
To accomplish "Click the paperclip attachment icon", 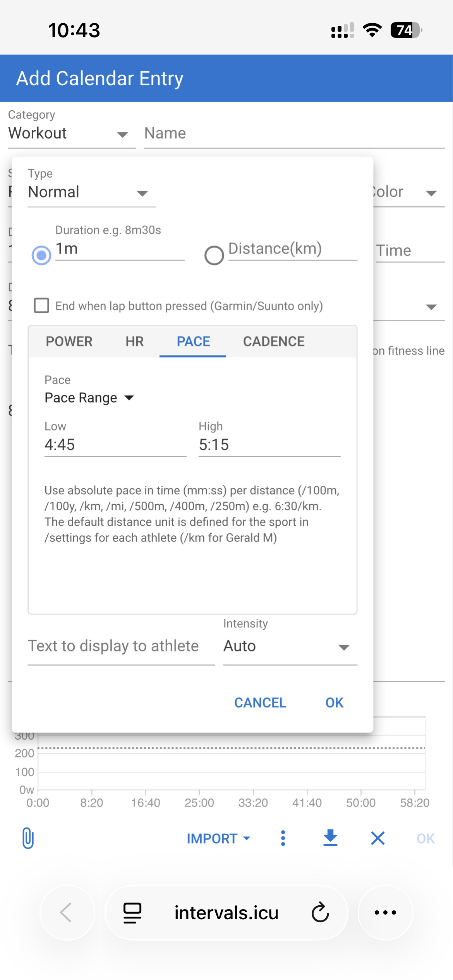I will tap(28, 838).
